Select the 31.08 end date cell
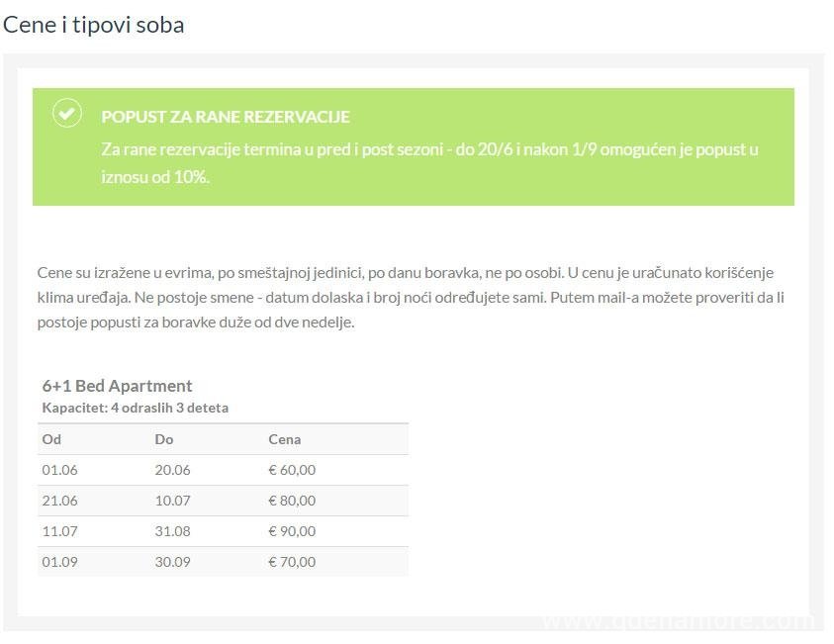Image resolution: width=834 pixels, height=644 pixels. pos(172,531)
